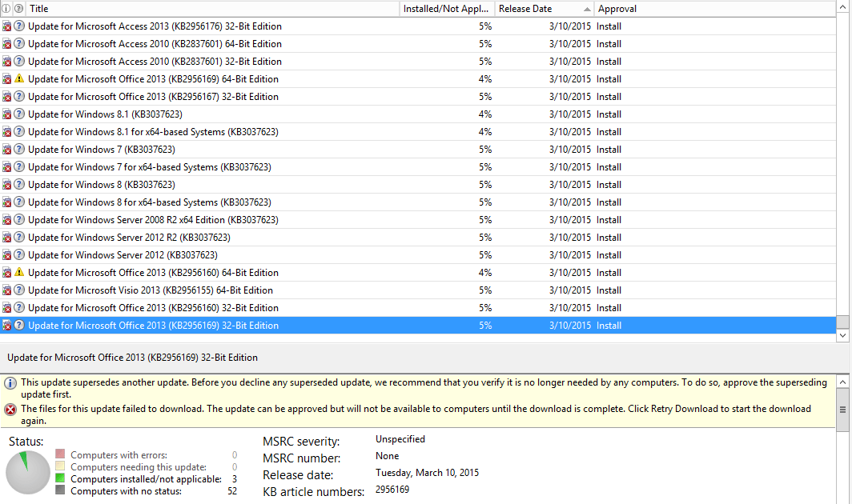Click the Computers with no status gray swatch
This screenshot has height=504, width=852.
coord(60,490)
